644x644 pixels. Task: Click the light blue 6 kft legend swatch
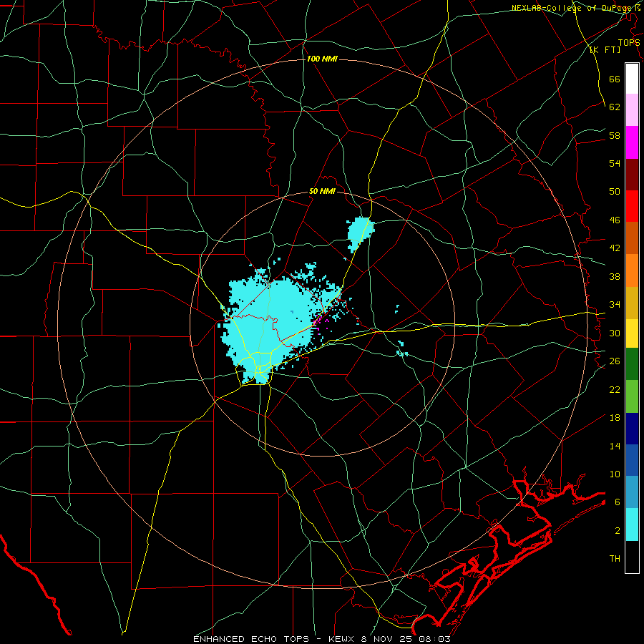click(632, 492)
